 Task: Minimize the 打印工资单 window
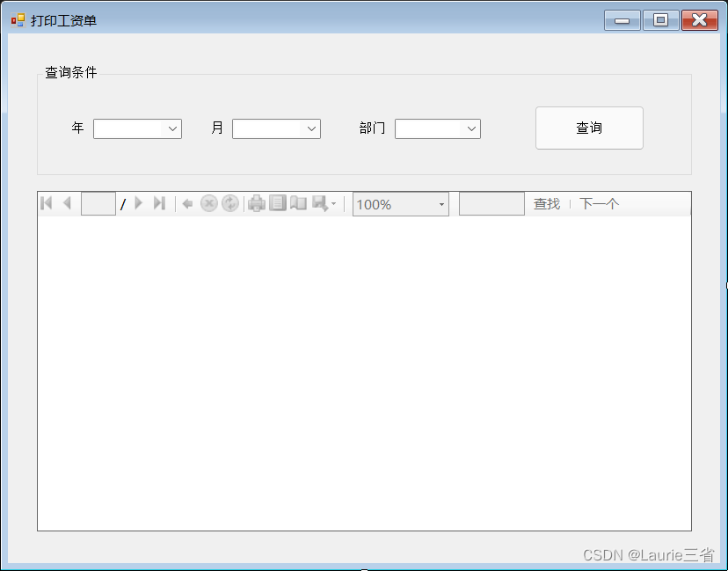point(622,20)
